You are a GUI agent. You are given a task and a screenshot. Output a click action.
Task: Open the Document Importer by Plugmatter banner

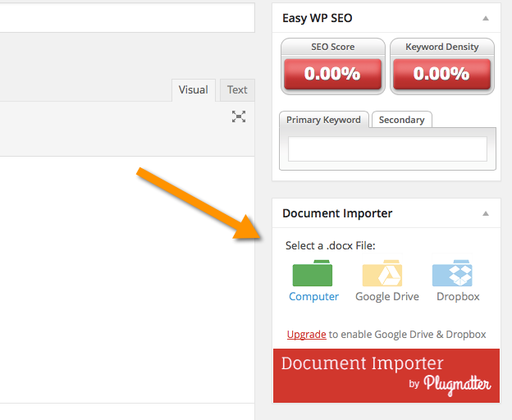click(386, 376)
